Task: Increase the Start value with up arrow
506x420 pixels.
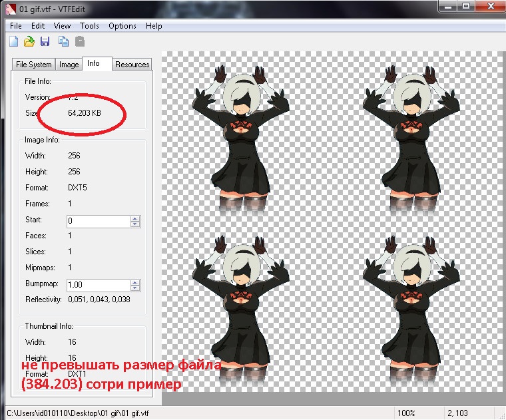Action: 135,218
